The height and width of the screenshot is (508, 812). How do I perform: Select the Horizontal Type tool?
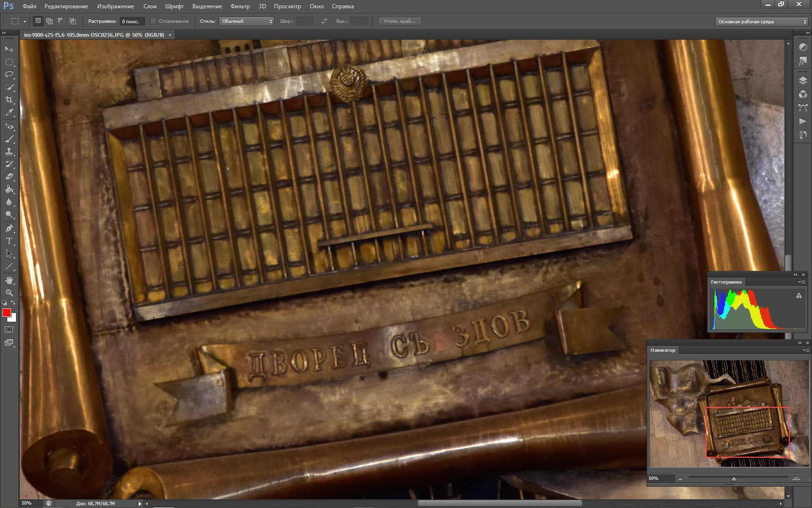(x=9, y=241)
